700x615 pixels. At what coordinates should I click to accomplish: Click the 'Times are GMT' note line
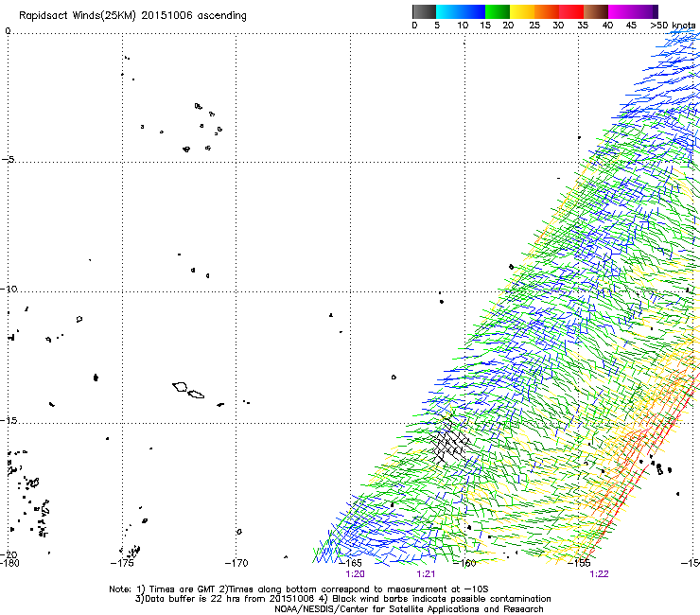(x=299, y=589)
